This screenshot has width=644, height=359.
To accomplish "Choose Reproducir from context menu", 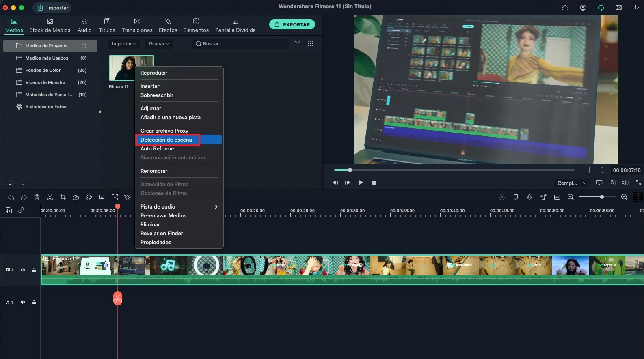I will (179, 73).
